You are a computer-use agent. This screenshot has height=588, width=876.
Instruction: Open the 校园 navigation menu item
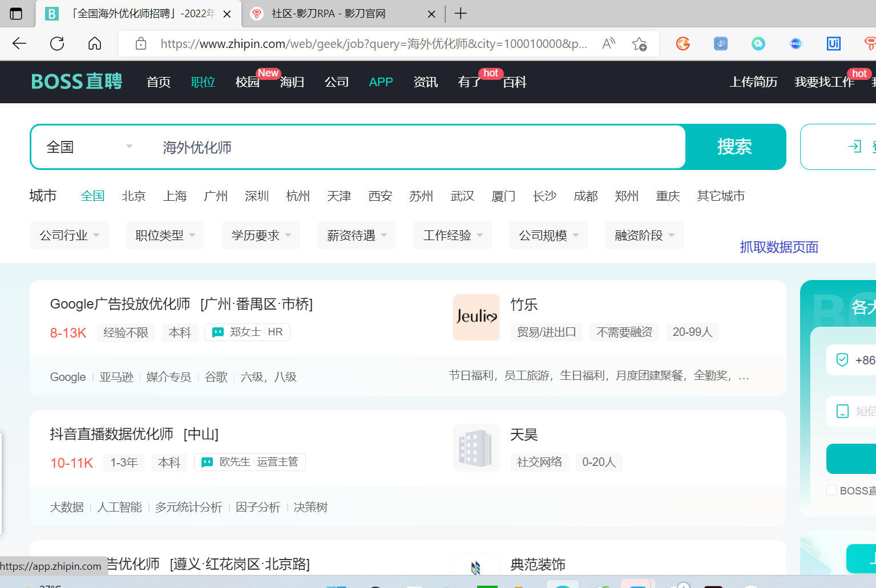click(247, 82)
